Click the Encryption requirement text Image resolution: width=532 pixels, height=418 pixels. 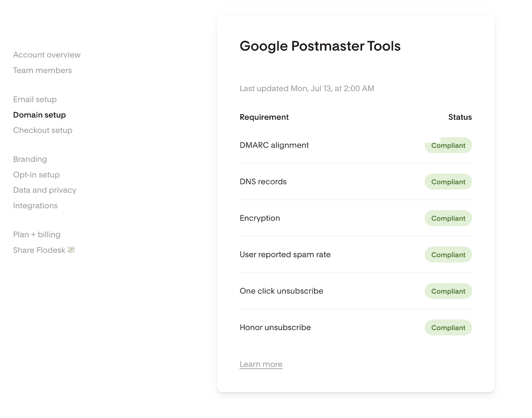coord(260,218)
